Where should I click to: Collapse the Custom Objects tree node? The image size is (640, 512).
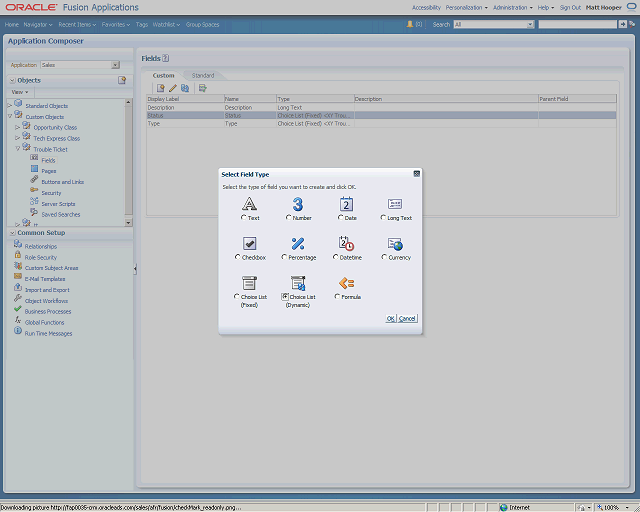[x=10, y=116]
